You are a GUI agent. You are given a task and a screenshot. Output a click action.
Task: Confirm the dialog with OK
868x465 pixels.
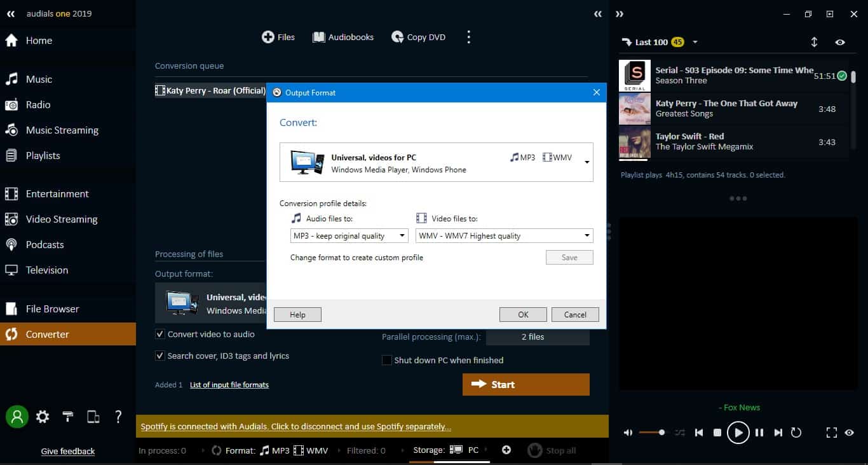[x=523, y=315]
